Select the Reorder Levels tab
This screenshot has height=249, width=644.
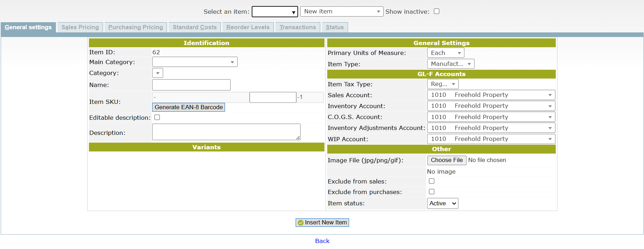(248, 27)
